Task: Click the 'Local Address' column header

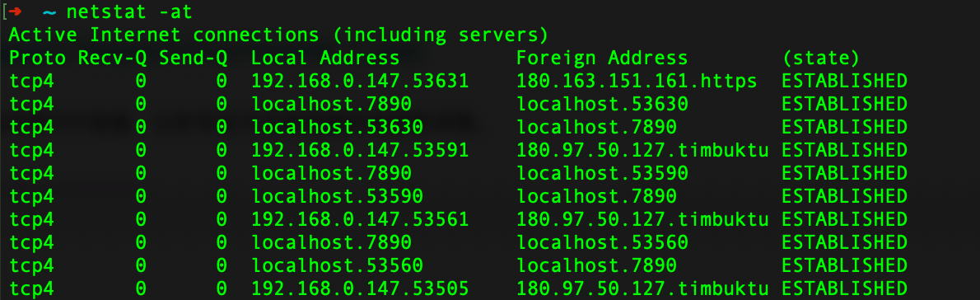Action: point(325,59)
